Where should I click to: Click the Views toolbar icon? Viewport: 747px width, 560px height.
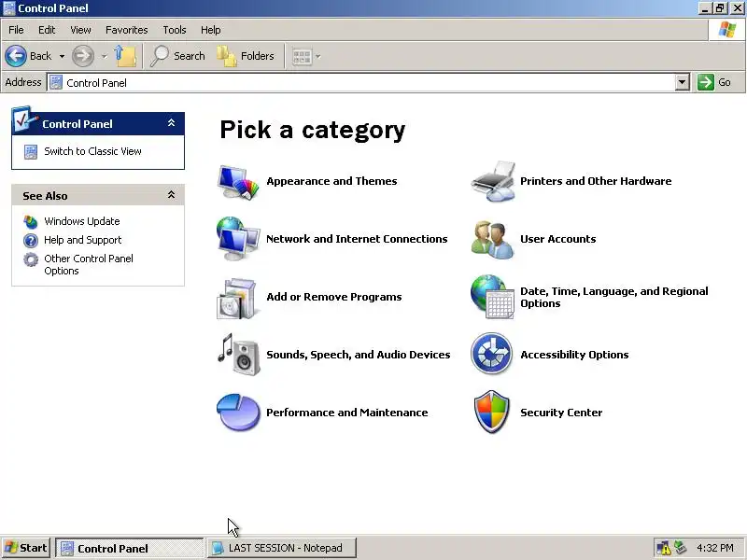pyautogui.click(x=302, y=57)
